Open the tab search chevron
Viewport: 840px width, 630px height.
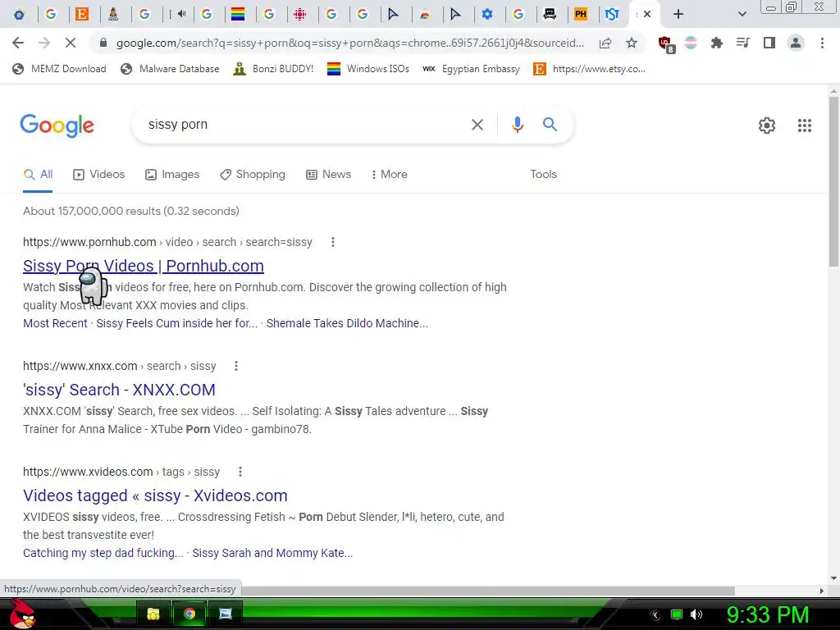(742, 14)
